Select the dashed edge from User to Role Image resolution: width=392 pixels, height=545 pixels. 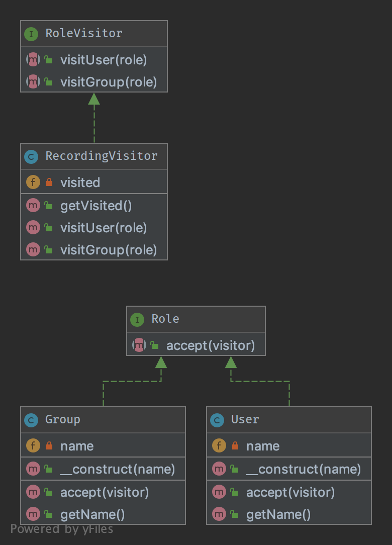[260, 381]
